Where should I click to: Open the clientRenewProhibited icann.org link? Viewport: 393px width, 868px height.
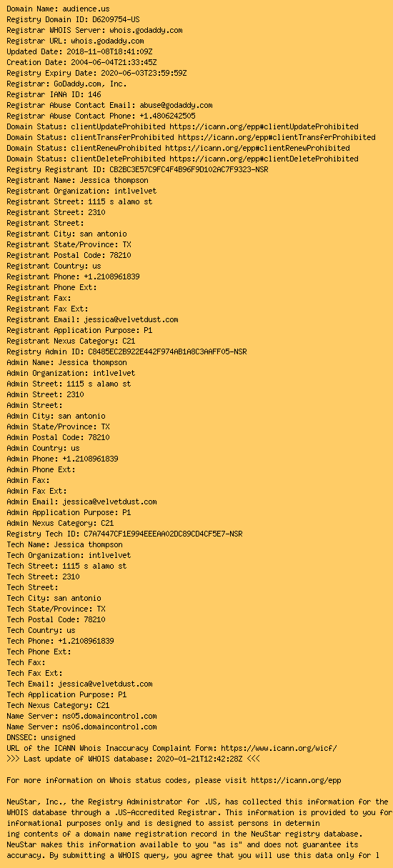[257, 148]
